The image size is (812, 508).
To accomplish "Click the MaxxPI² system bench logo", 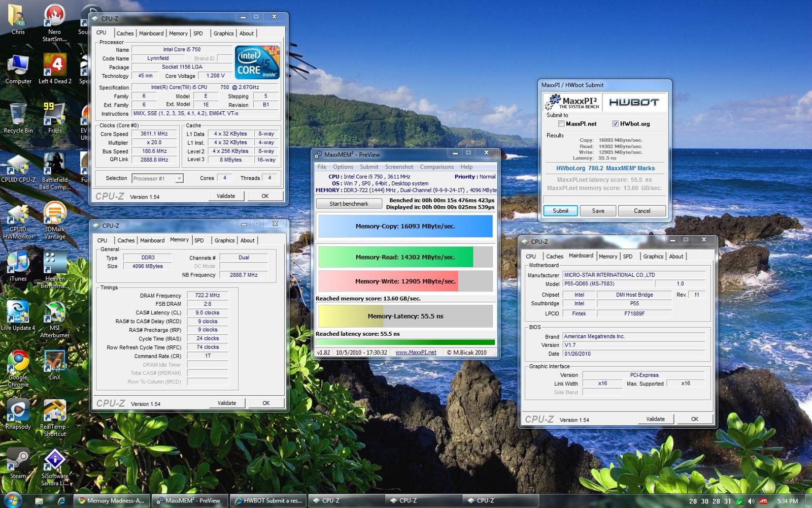I will (x=572, y=102).
